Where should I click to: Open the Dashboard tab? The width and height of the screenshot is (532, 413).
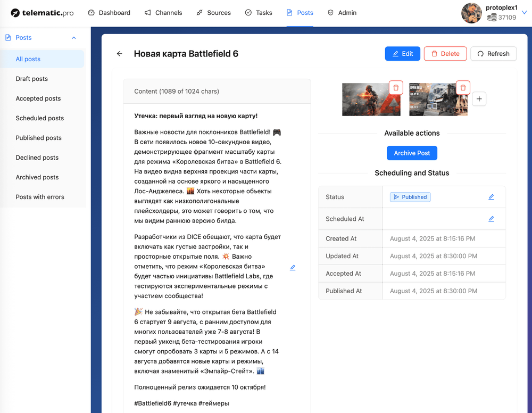click(x=109, y=13)
